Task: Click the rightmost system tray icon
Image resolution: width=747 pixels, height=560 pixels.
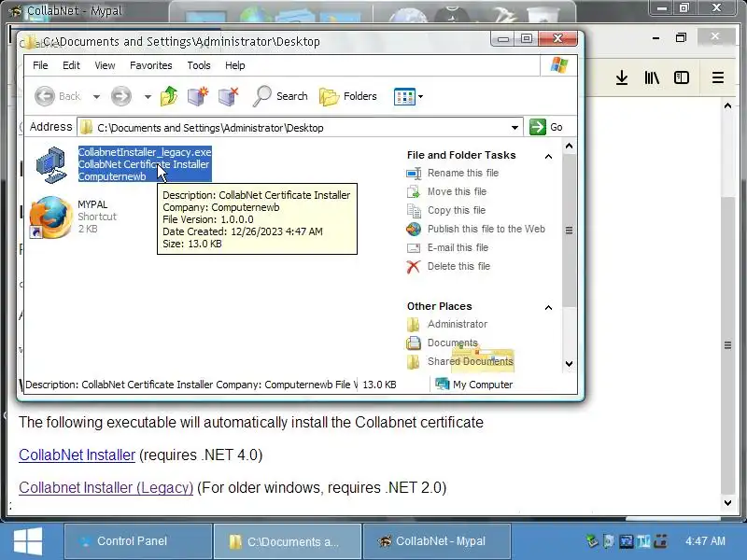Action: pyautogui.click(x=660, y=541)
